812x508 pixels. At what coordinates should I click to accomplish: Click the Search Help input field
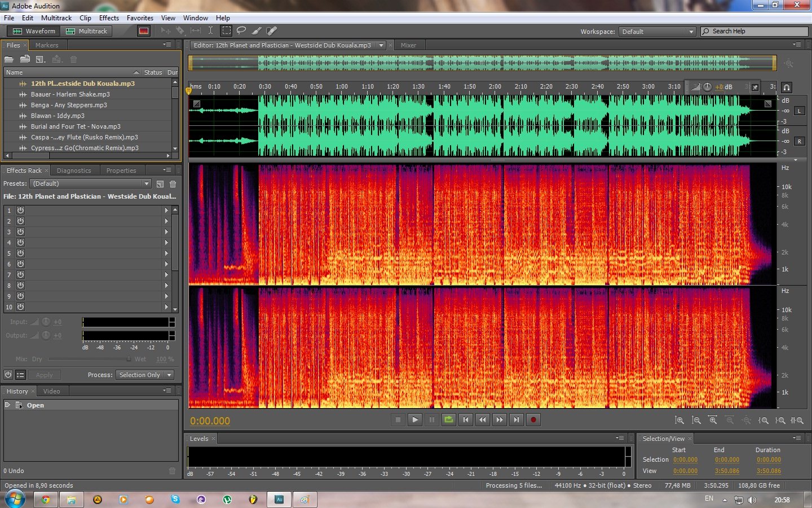[x=754, y=32]
